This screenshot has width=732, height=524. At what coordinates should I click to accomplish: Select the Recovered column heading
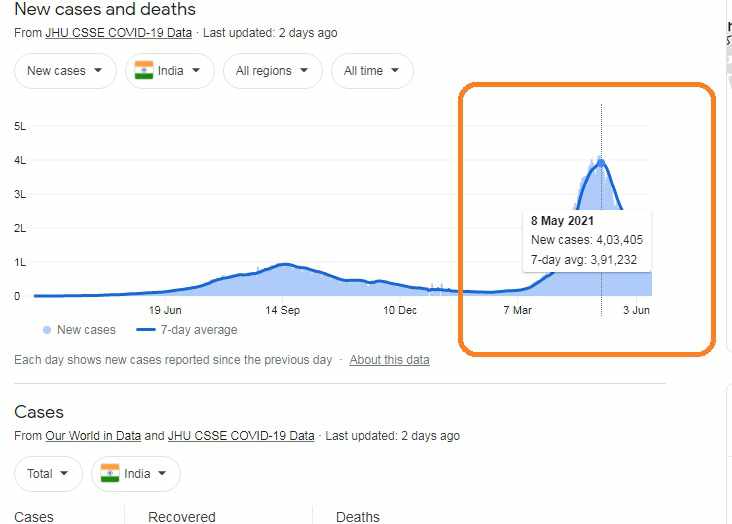click(x=182, y=517)
